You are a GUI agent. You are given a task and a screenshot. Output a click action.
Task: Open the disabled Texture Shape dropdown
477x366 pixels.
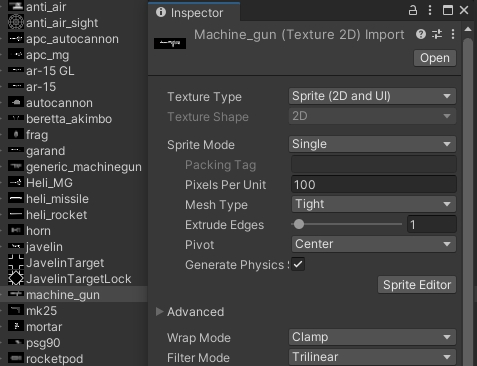372,116
